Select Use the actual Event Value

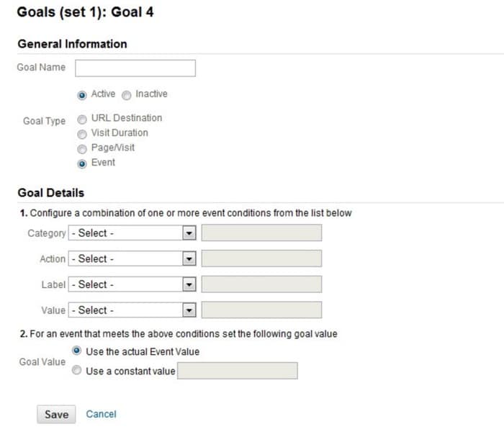[x=76, y=352]
